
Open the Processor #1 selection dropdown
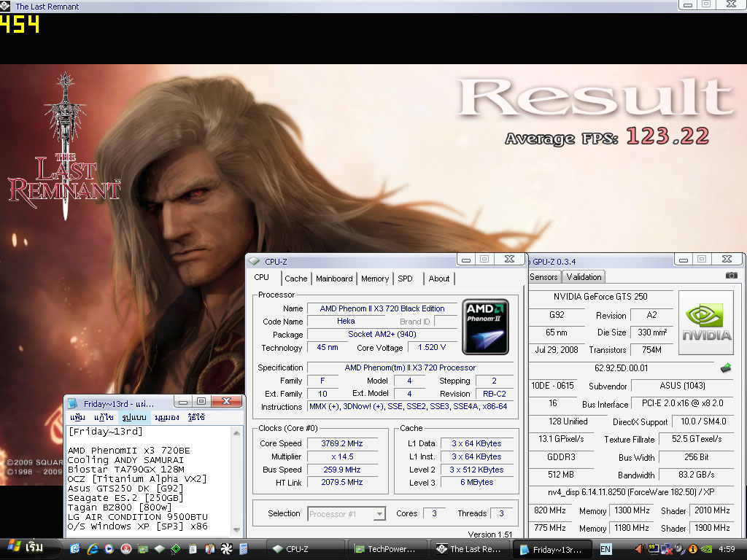click(x=379, y=514)
